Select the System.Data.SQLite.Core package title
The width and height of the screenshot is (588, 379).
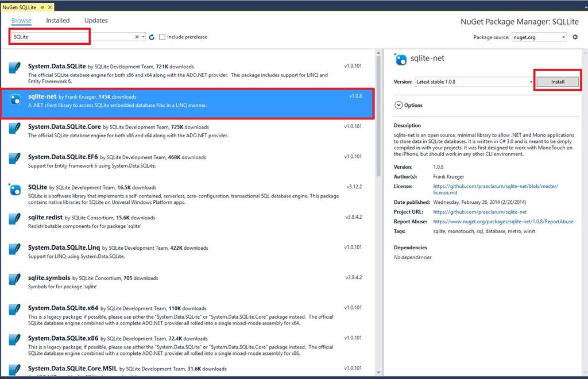(64, 127)
